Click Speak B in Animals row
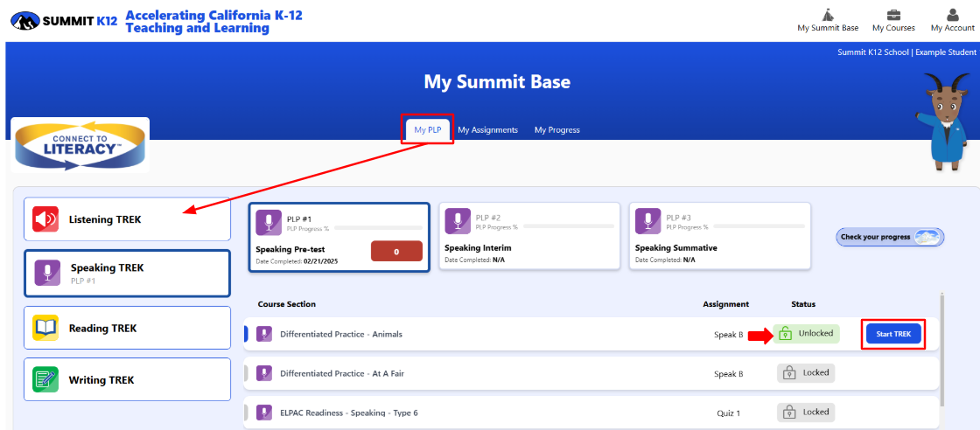 [729, 335]
